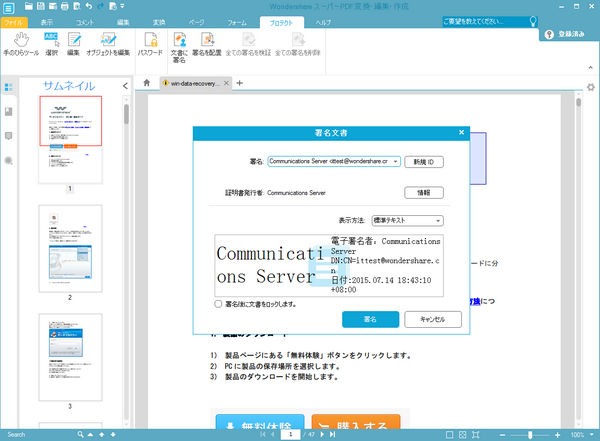Click the redo arrow icon

101,6
